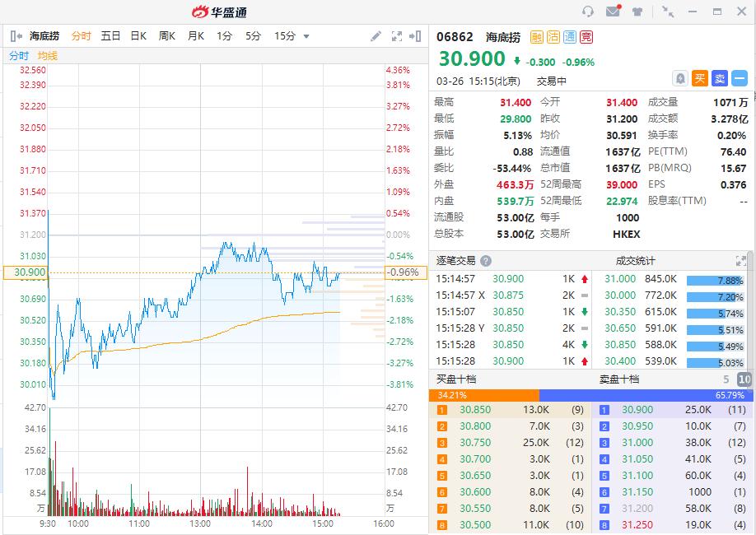
Task: Switch to the 五日 chart tab
Action: tap(110, 36)
